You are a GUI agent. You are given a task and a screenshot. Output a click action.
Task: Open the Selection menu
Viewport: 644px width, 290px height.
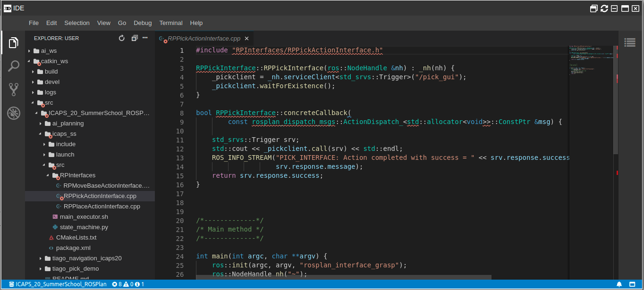tap(77, 23)
